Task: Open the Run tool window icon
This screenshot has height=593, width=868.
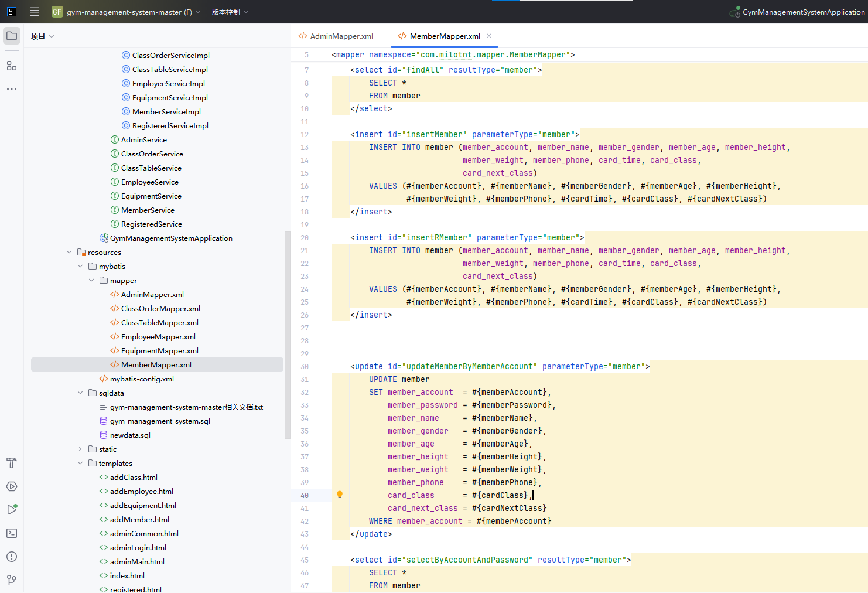Action: pos(12,510)
